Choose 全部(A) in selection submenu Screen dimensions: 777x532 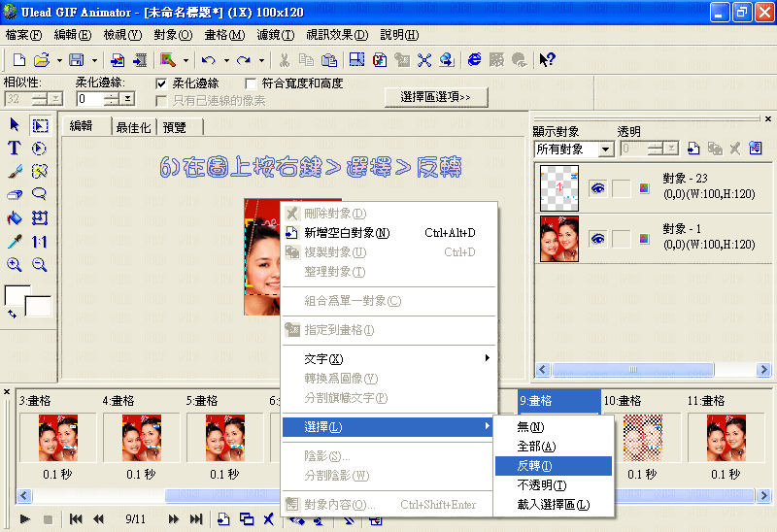[554, 447]
